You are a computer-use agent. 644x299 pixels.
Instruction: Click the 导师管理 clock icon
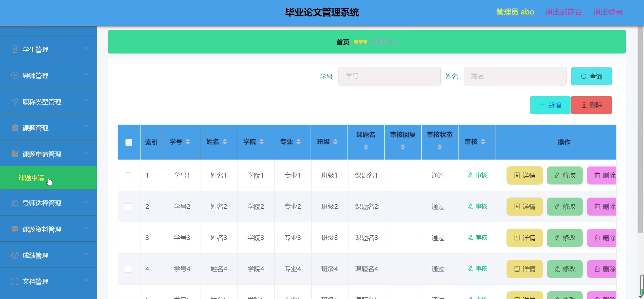click(15, 75)
